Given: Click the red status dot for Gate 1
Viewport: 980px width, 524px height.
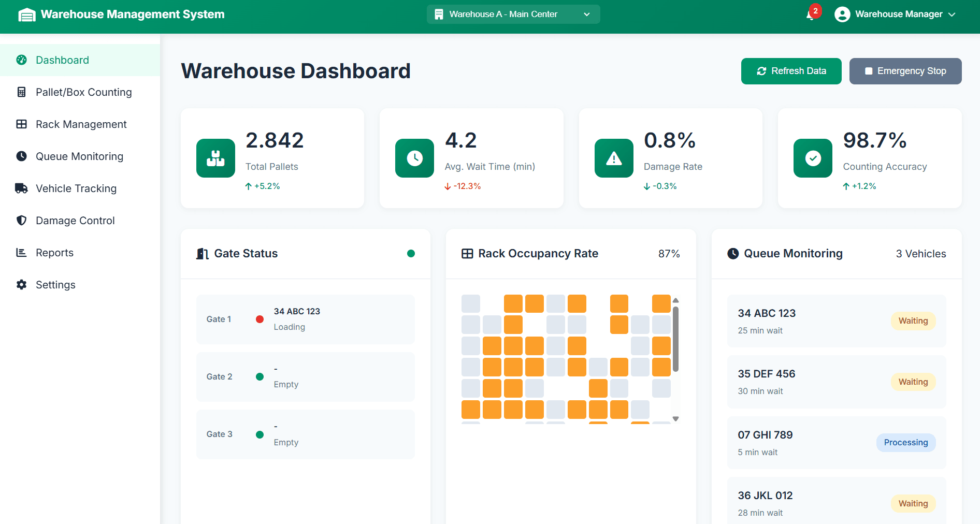Looking at the screenshot, I should tap(260, 319).
